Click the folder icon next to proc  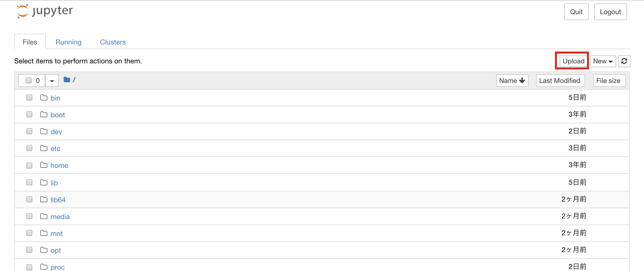[44, 266]
